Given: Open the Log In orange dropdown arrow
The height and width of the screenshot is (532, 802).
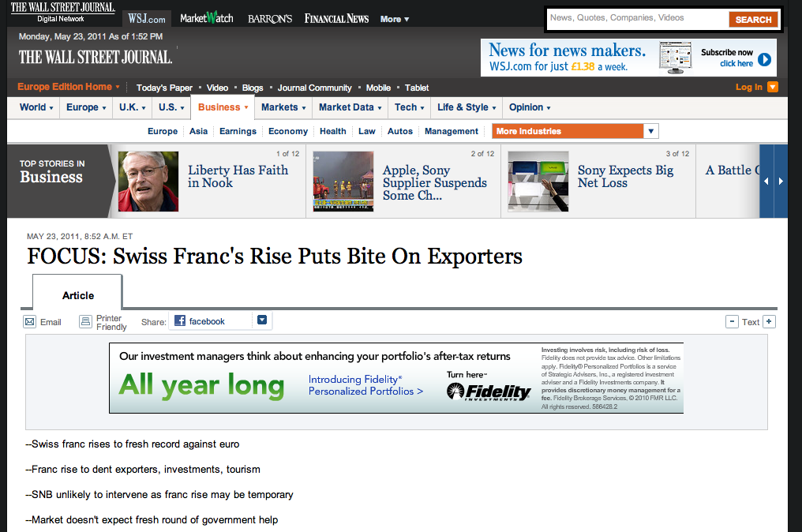Looking at the screenshot, I should coord(773,87).
